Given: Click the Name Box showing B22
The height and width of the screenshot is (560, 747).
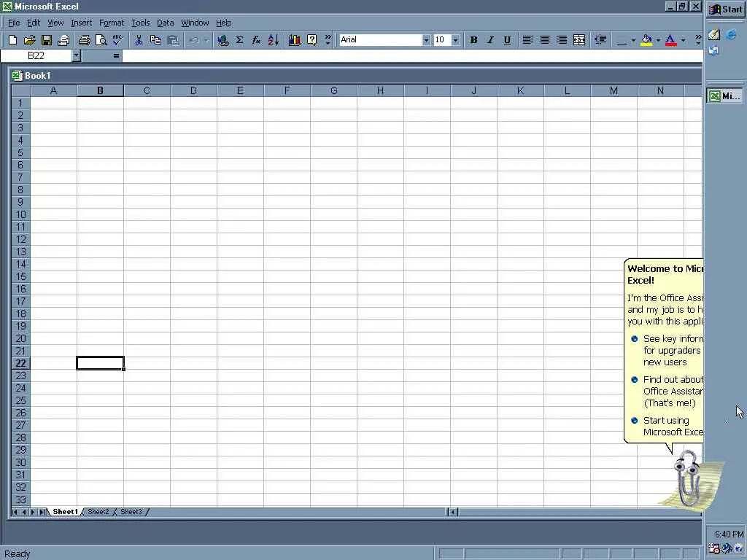Looking at the screenshot, I should [x=36, y=55].
